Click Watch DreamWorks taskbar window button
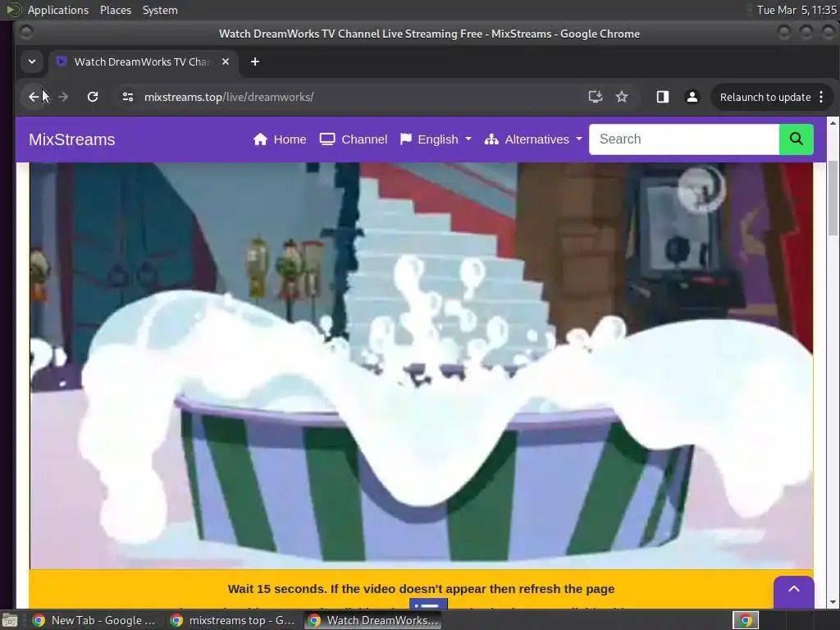 tap(373, 620)
